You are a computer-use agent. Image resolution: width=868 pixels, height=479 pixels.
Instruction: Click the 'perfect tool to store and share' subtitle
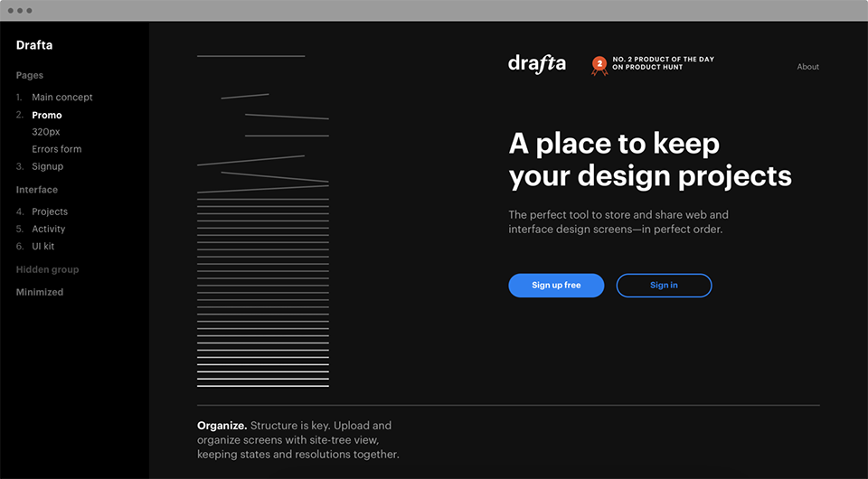618,221
